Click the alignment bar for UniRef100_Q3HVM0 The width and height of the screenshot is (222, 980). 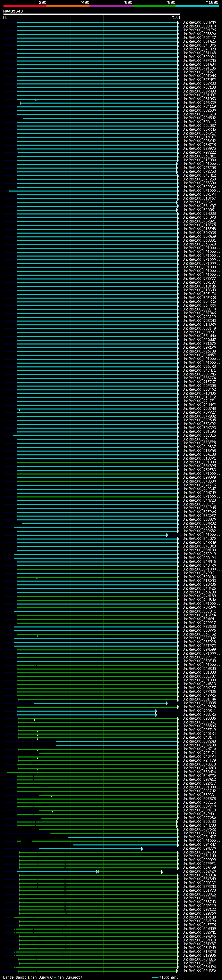coord(98,23)
